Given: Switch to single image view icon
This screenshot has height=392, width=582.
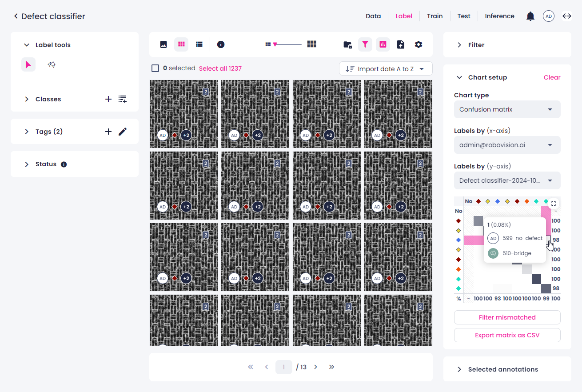Looking at the screenshot, I should [x=163, y=44].
